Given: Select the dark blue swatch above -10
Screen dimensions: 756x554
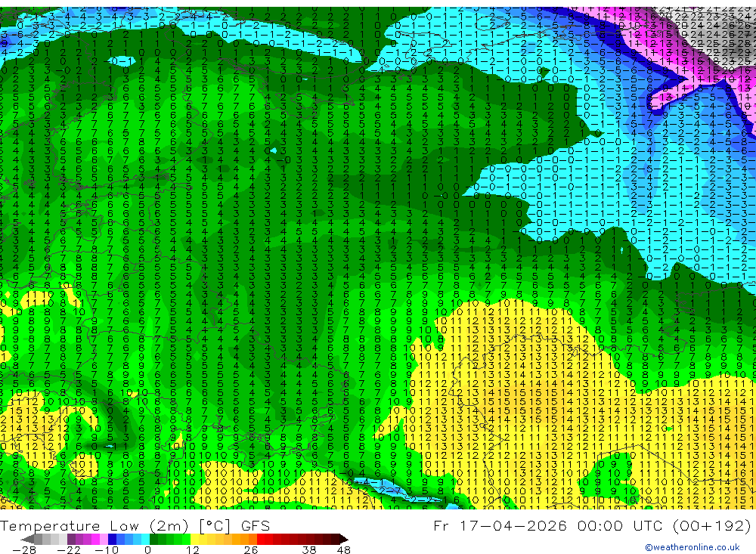Looking at the screenshot, I should tap(113, 540).
